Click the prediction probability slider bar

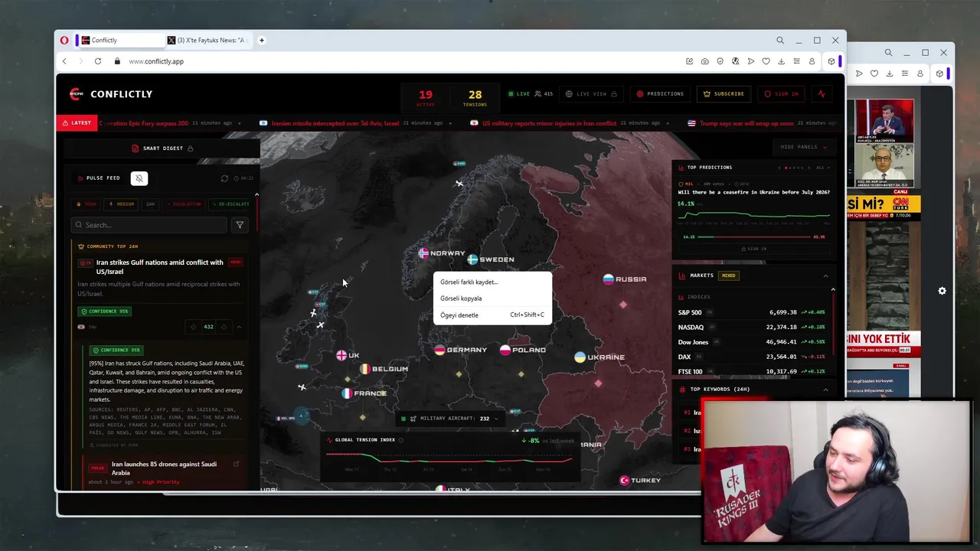coord(753,237)
